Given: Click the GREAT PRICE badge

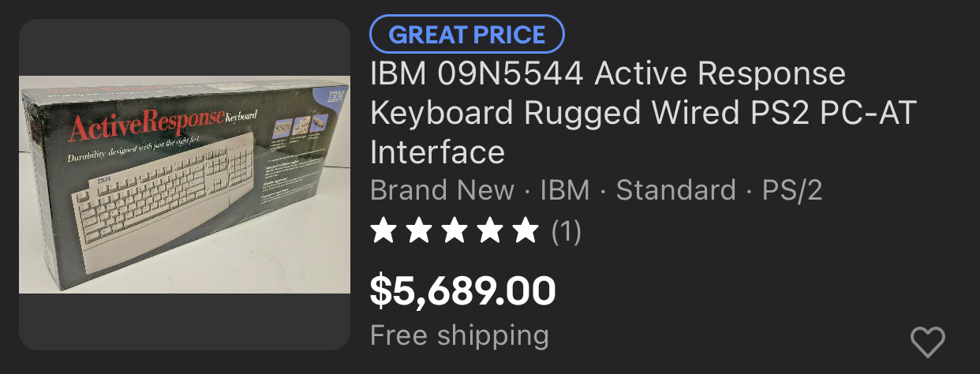Looking at the screenshot, I should 467,35.
